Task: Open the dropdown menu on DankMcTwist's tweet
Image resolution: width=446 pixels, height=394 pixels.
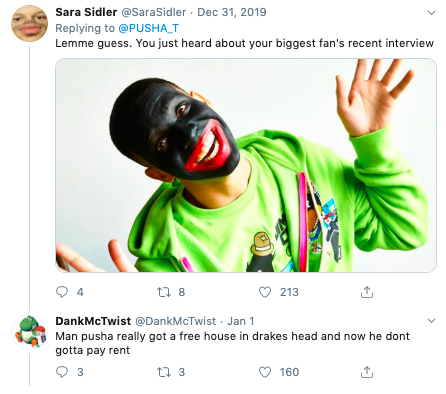Action: pos(431,321)
